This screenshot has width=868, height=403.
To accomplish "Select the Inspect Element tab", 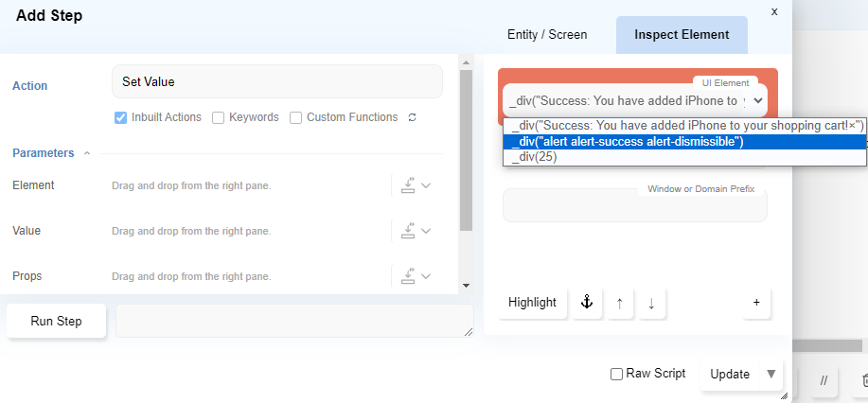I will [682, 35].
